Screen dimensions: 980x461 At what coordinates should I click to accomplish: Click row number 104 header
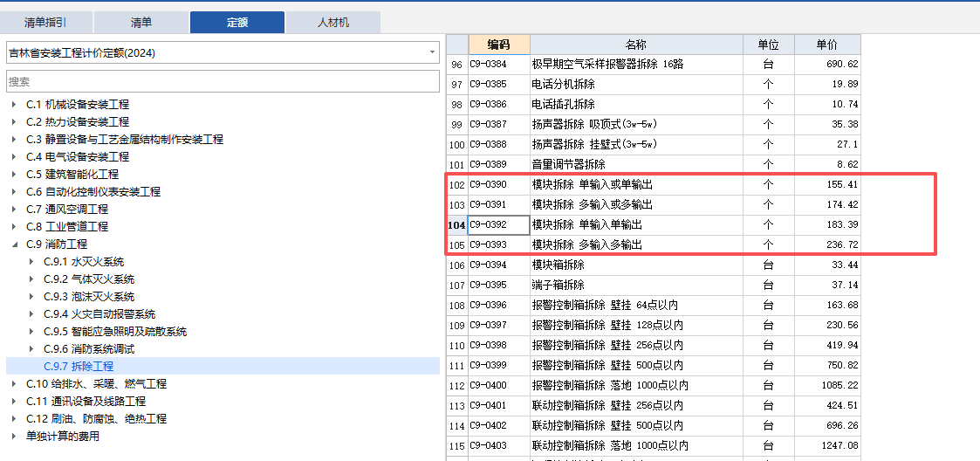click(x=456, y=225)
